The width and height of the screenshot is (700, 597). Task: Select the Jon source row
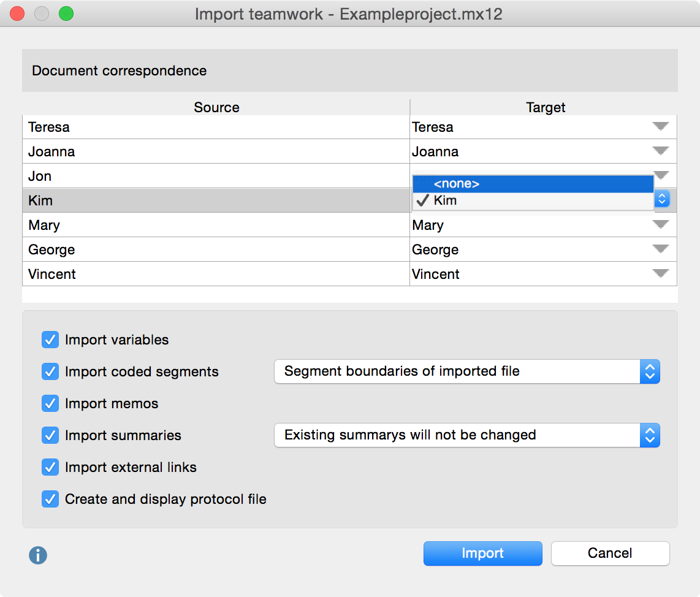click(x=216, y=176)
